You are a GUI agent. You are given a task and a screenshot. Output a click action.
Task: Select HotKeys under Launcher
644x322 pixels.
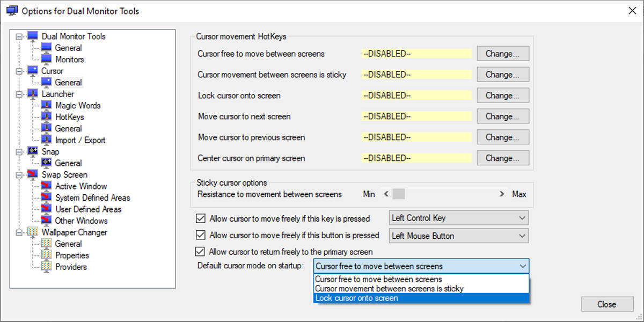tap(70, 117)
